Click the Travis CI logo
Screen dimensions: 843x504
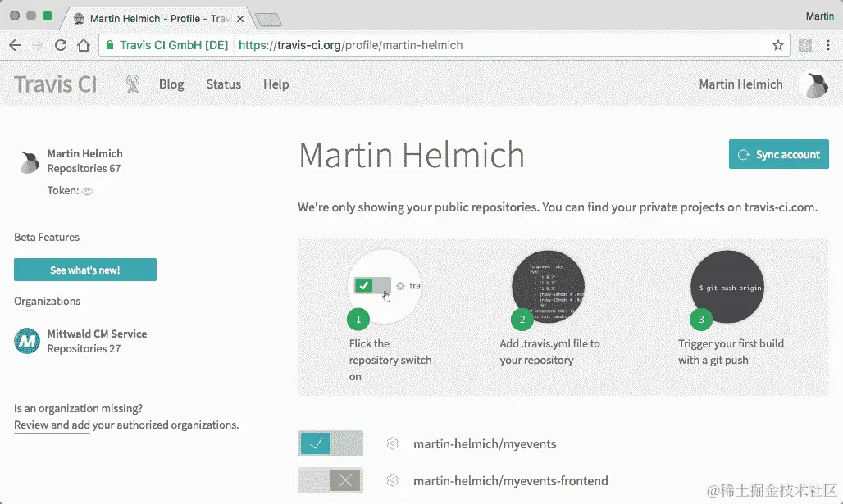pyautogui.click(x=56, y=84)
